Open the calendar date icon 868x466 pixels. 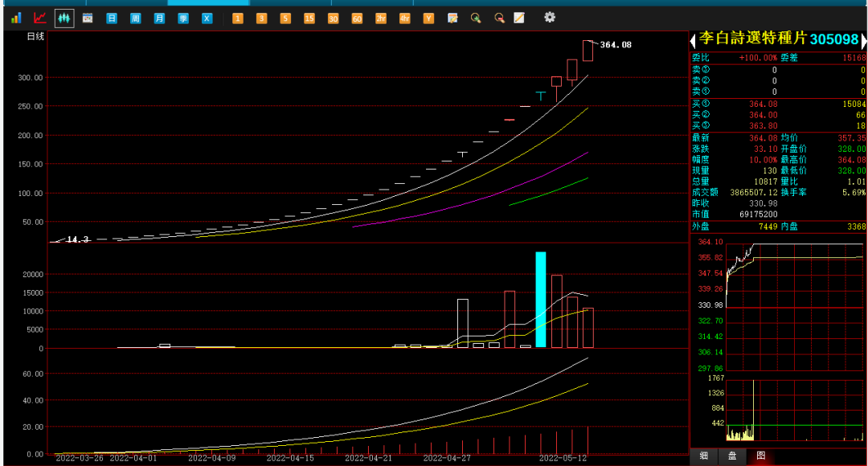pos(88,18)
